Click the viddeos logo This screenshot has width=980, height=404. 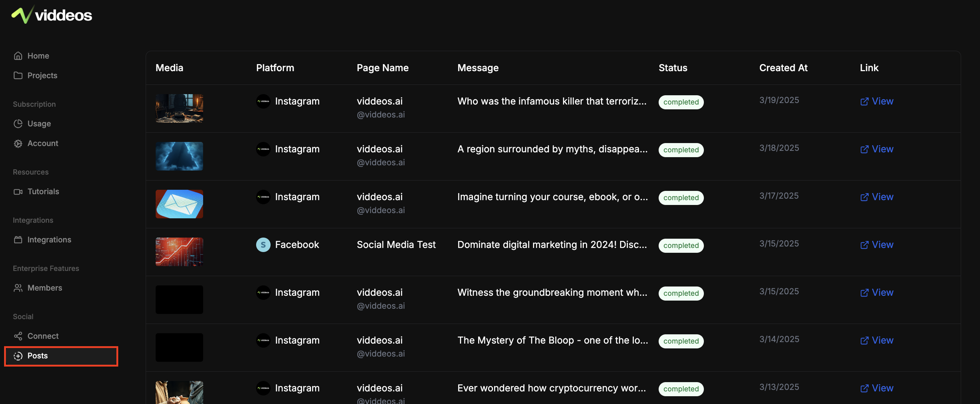pyautogui.click(x=52, y=15)
